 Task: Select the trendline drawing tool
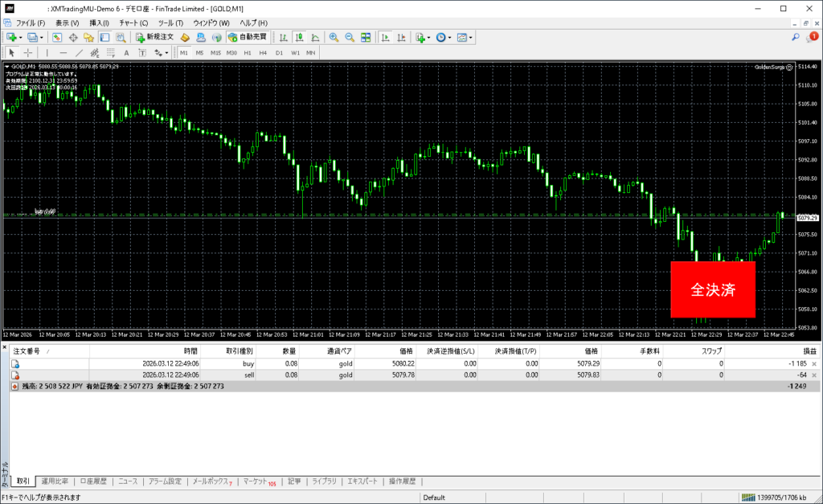pyautogui.click(x=80, y=52)
